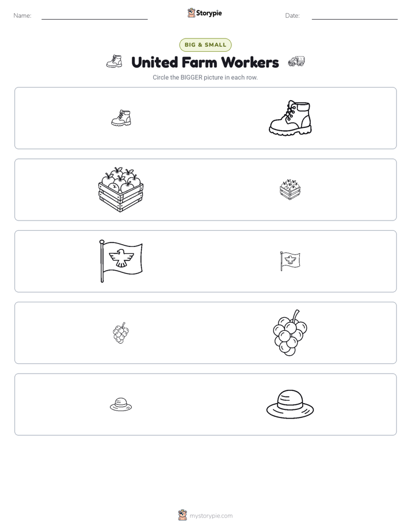411x532 pixels.
Task: Click the Date line field
Action: click(355, 16)
